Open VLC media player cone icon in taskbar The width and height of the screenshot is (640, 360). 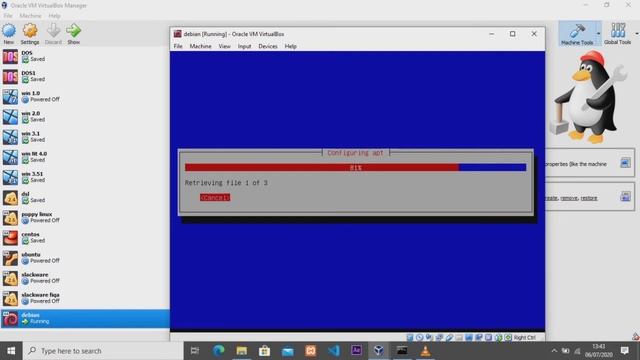(x=425, y=351)
